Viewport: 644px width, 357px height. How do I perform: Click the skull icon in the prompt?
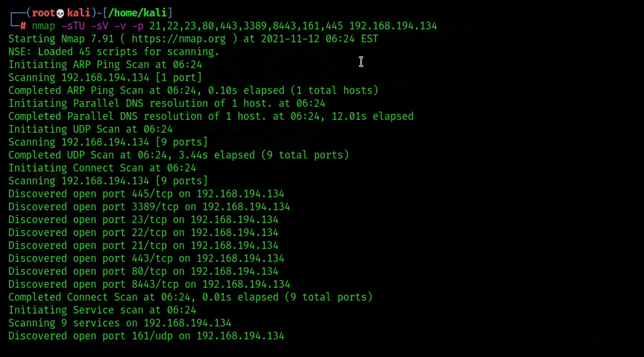coord(61,13)
